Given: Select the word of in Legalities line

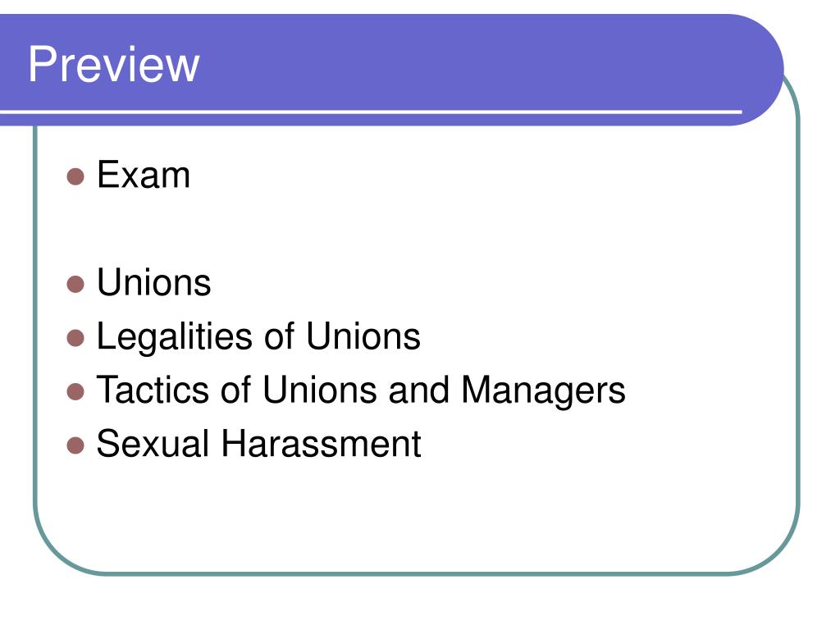Looking at the screenshot, I should [x=279, y=336].
